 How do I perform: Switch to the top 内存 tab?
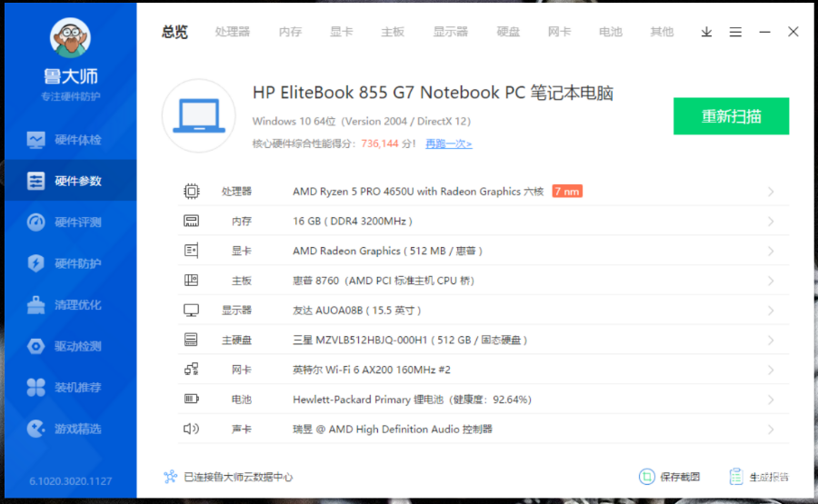290,32
